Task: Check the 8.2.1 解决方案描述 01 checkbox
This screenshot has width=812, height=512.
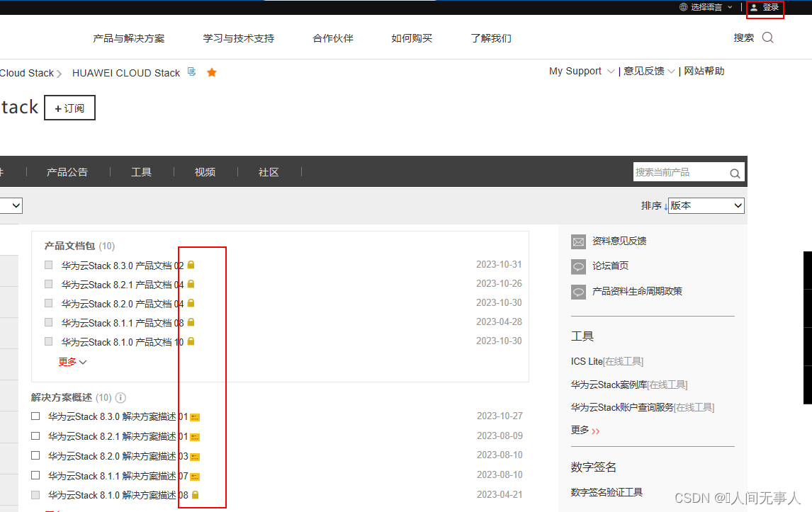Action: [x=35, y=436]
